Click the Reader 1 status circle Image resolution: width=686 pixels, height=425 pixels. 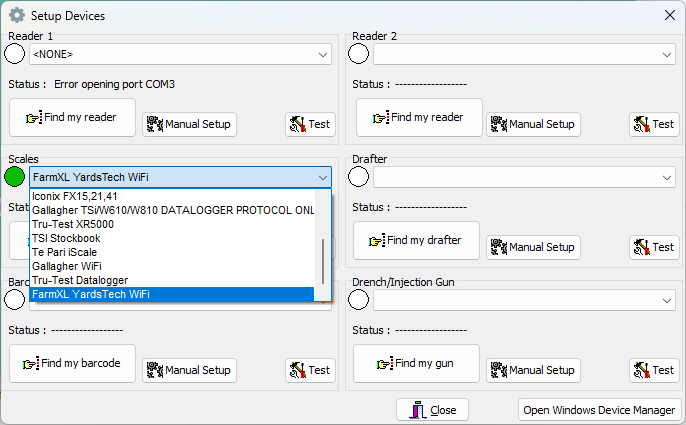click(15, 54)
